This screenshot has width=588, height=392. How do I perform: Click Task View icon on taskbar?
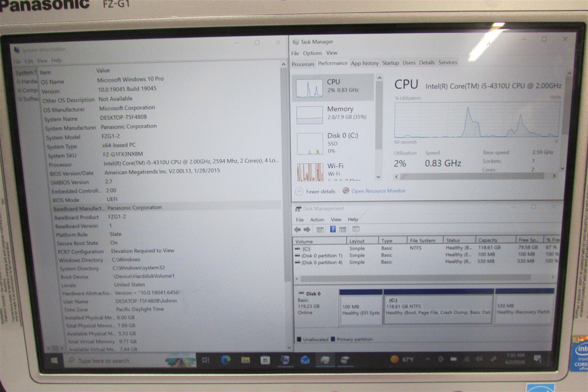[205, 360]
